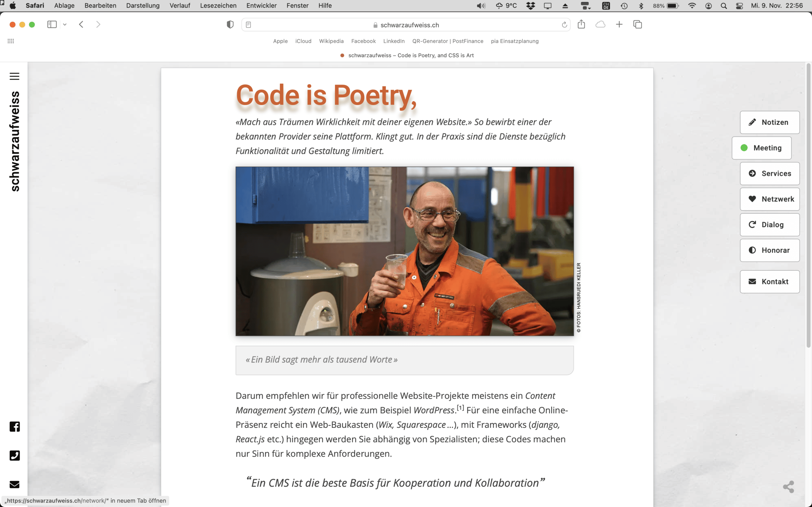This screenshot has width=812, height=507.
Task: Open the Lesezeichen menu
Action: [218, 6]
